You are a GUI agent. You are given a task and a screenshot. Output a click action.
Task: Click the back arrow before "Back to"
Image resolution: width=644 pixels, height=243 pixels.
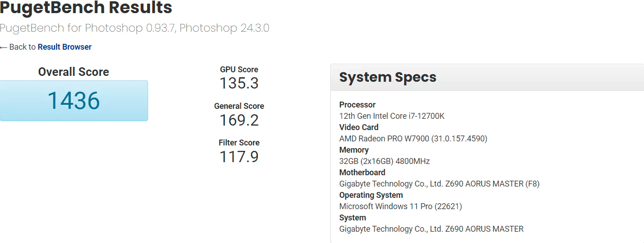(x=4, y=47)
